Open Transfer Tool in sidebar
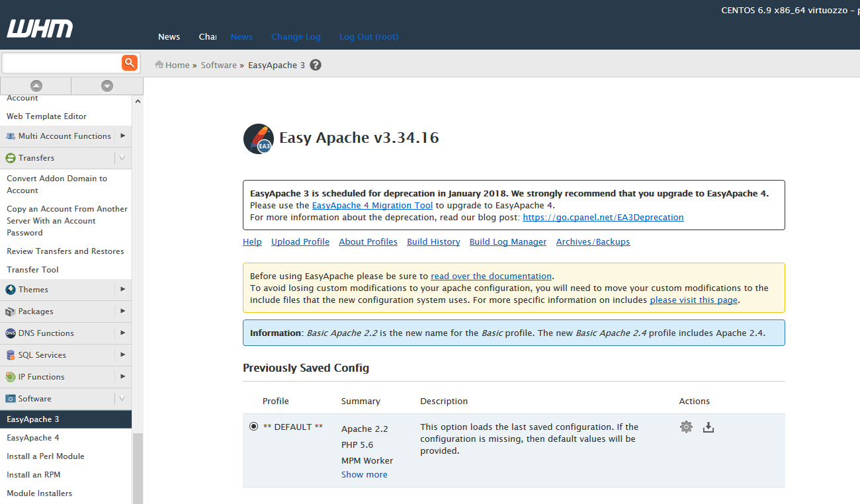The height and width of the screenshot is (504, 860). [32, 270]
